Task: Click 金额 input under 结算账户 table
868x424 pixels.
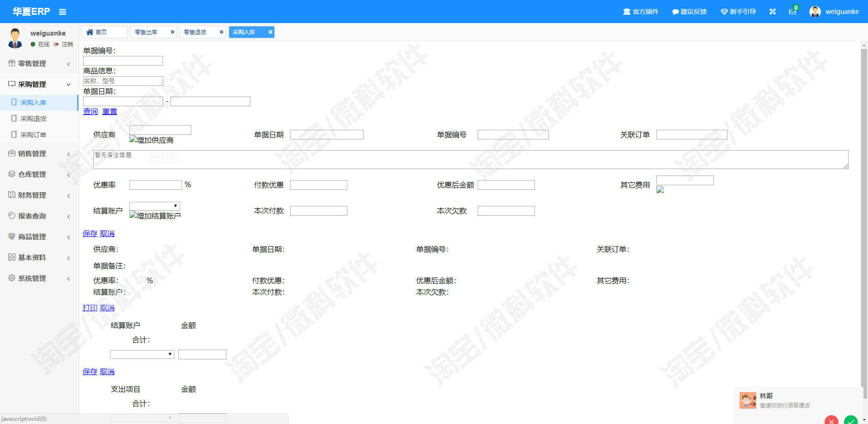Action: click(x=202, y=354)
